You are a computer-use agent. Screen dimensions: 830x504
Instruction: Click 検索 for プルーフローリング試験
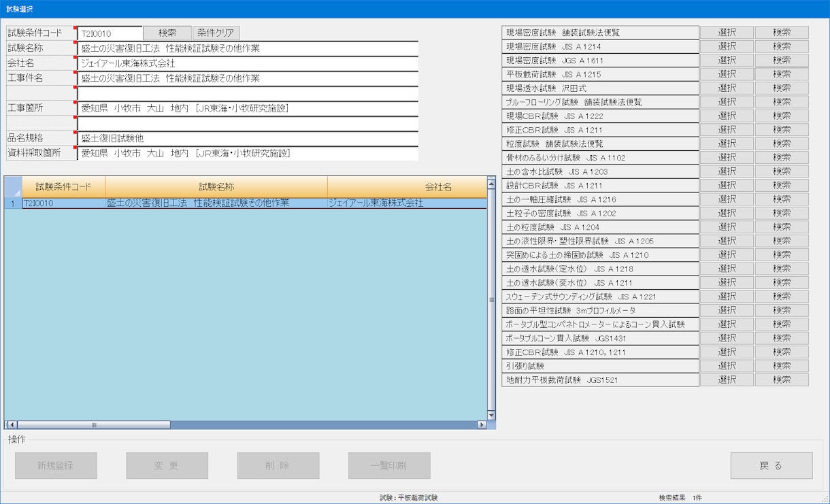pyautogui.click(x=782, y=102)
